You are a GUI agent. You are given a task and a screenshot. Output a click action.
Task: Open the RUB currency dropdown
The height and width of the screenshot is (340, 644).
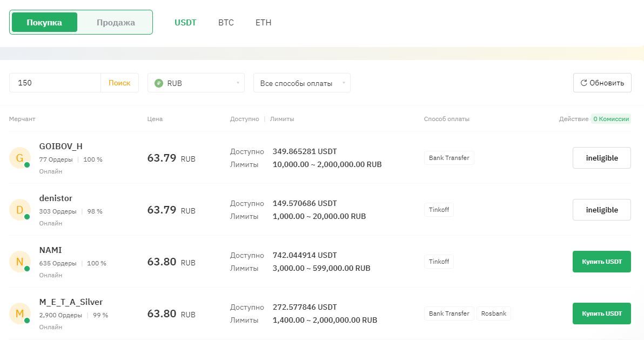point(196,83)
